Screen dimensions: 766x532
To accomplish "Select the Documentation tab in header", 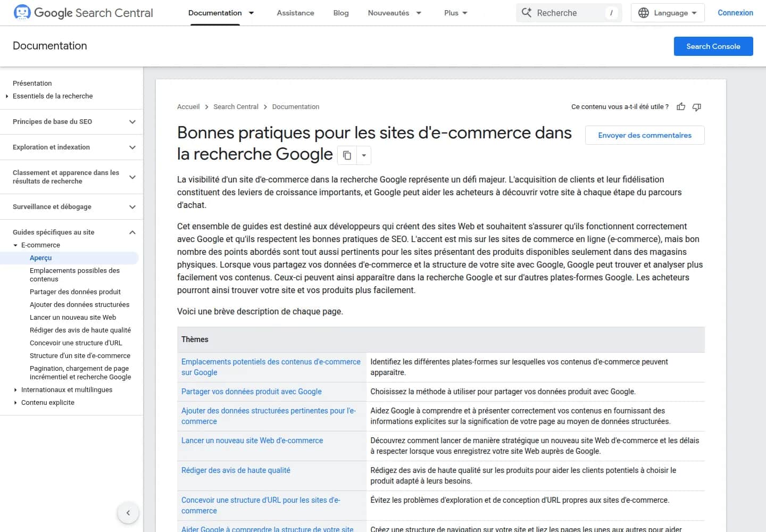I will [215, 13].
